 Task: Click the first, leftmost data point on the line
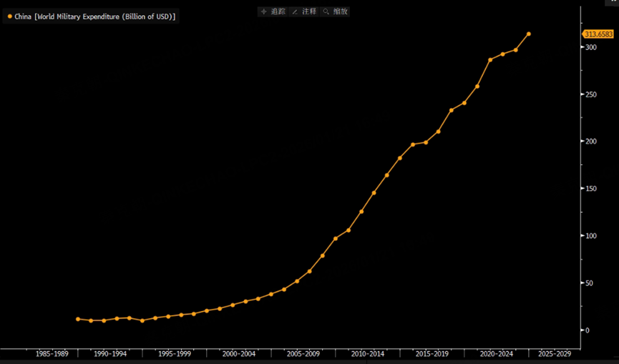point(78,319)
